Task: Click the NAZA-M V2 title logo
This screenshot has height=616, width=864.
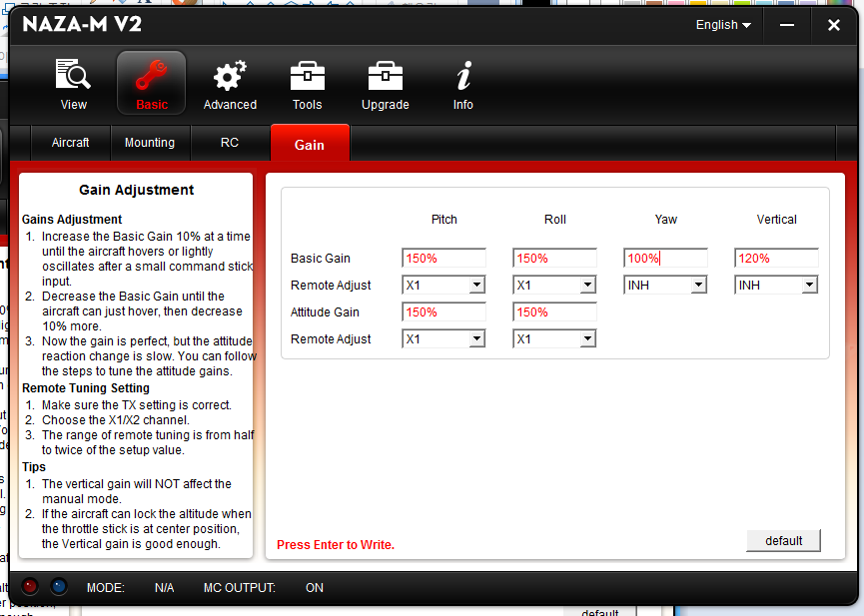Action: point(82,24)
